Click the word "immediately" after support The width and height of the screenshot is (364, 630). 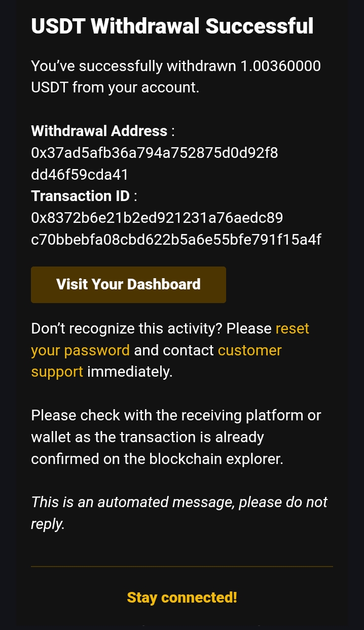click(130, 372)
